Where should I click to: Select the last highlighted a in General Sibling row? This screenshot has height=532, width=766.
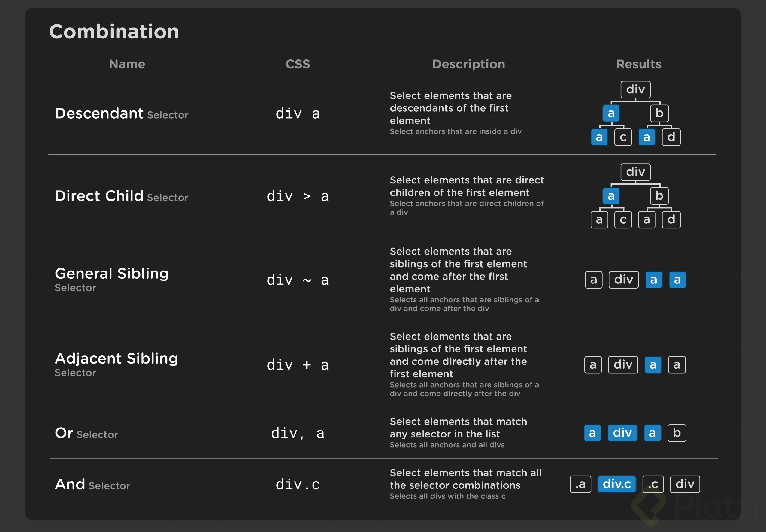tap(677, 280)
